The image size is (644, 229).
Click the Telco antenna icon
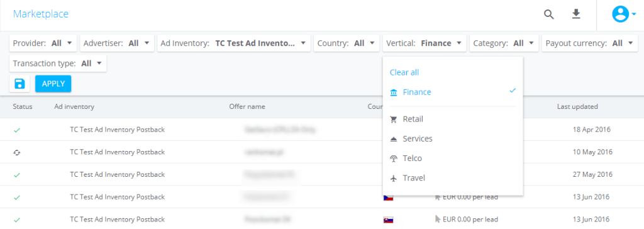[x=394, y=159]
